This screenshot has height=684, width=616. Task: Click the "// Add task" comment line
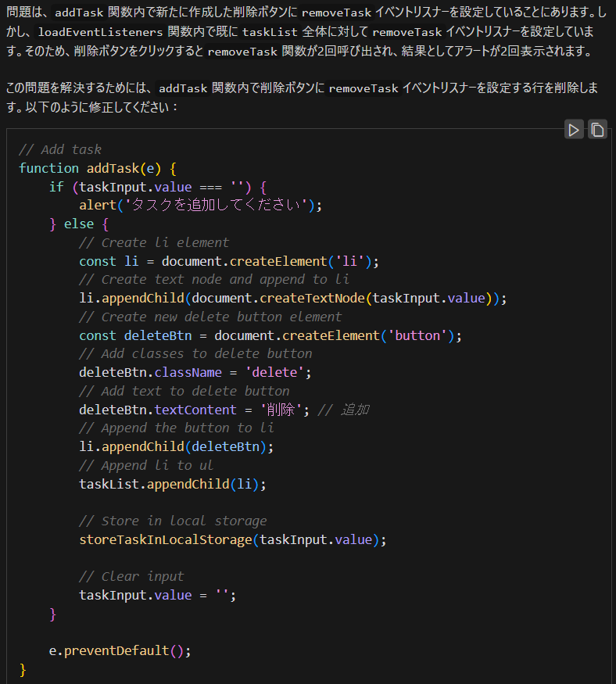point(60,149)
